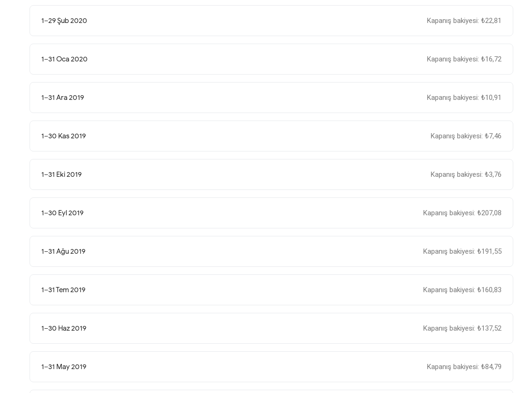The width and height of the screenshot is (532, 393).
Task: Open the 1–30 Haz 2019 statement
Action: 271,328
